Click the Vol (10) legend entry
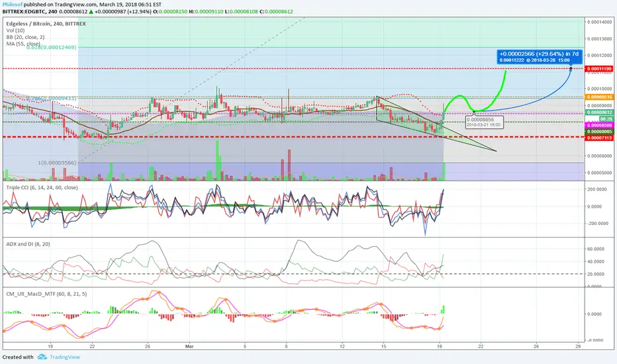This screenshot has height=364, width=617. tap(15, 30)
